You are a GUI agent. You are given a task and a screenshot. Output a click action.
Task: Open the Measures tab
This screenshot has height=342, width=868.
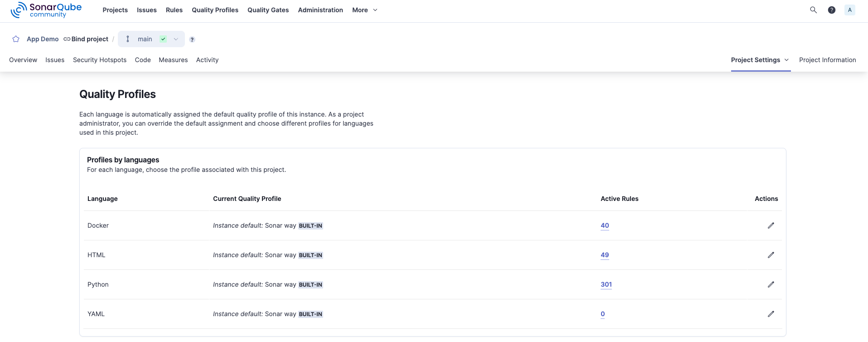tap(173, 60)
